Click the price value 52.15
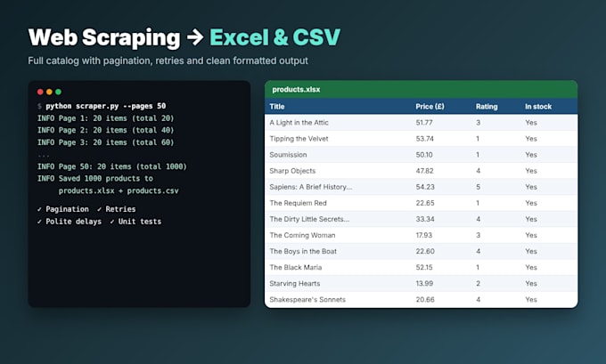The width and height of the screenshot is (606, 364). 424,268
